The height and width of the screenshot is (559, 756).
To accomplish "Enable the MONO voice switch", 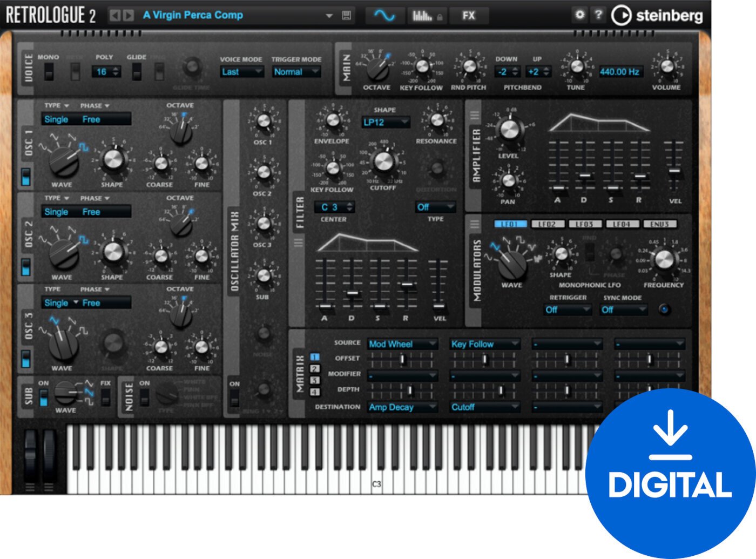I will click(49, 71).
